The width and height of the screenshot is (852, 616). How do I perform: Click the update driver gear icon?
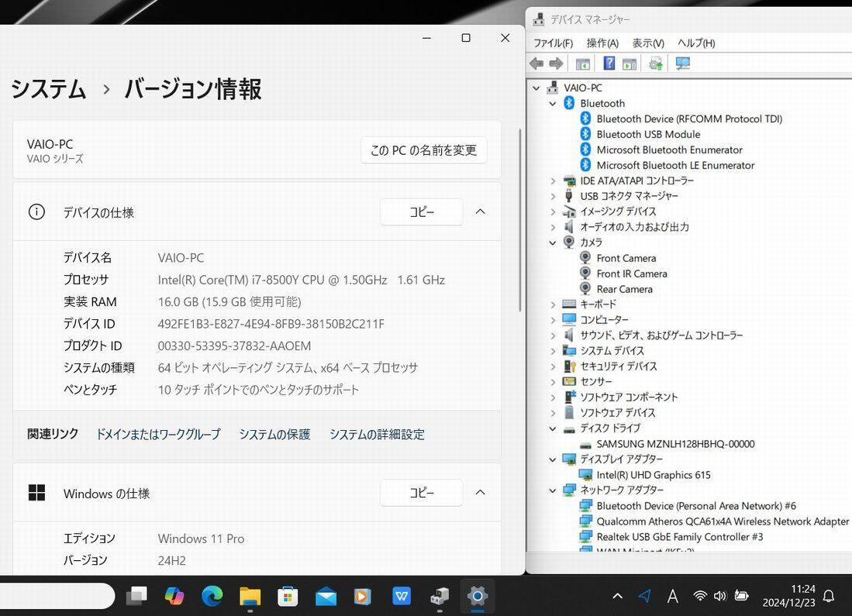click(x=656, y=64)
